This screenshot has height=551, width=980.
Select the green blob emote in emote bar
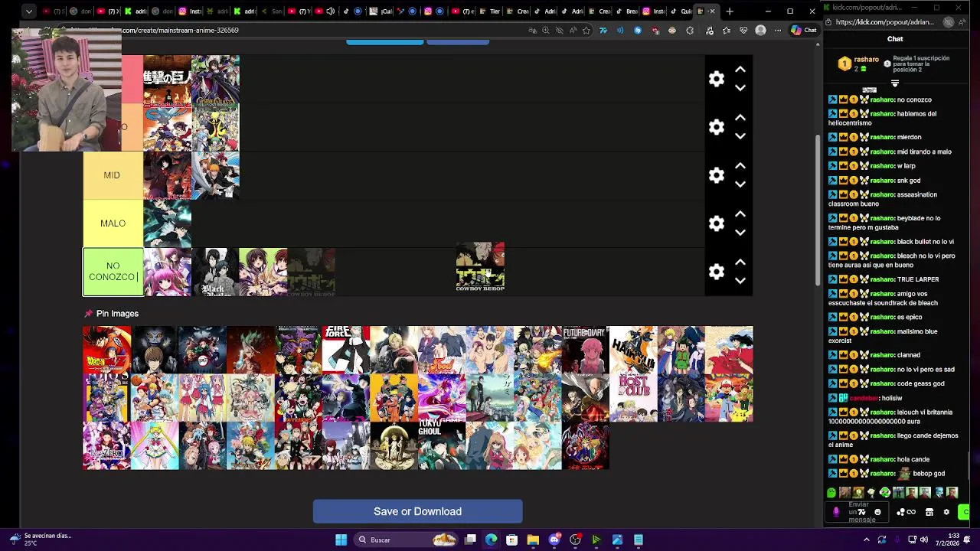[x=831, y=493]
